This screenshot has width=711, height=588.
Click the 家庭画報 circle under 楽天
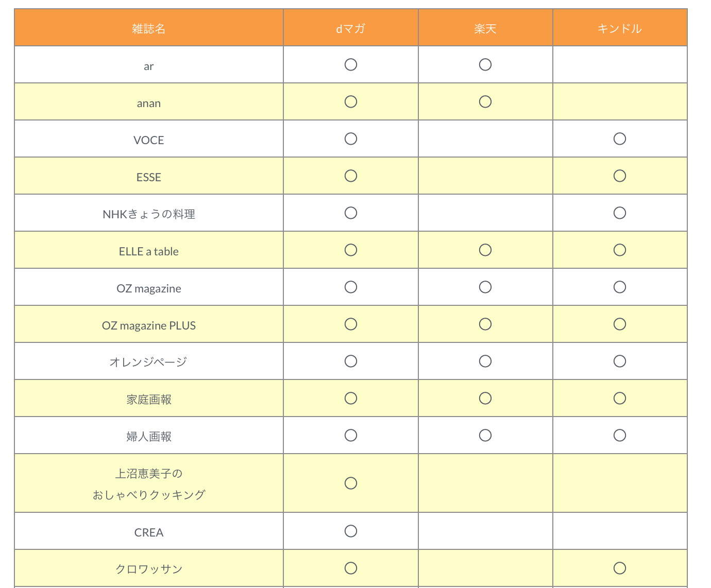pos(485,398)
